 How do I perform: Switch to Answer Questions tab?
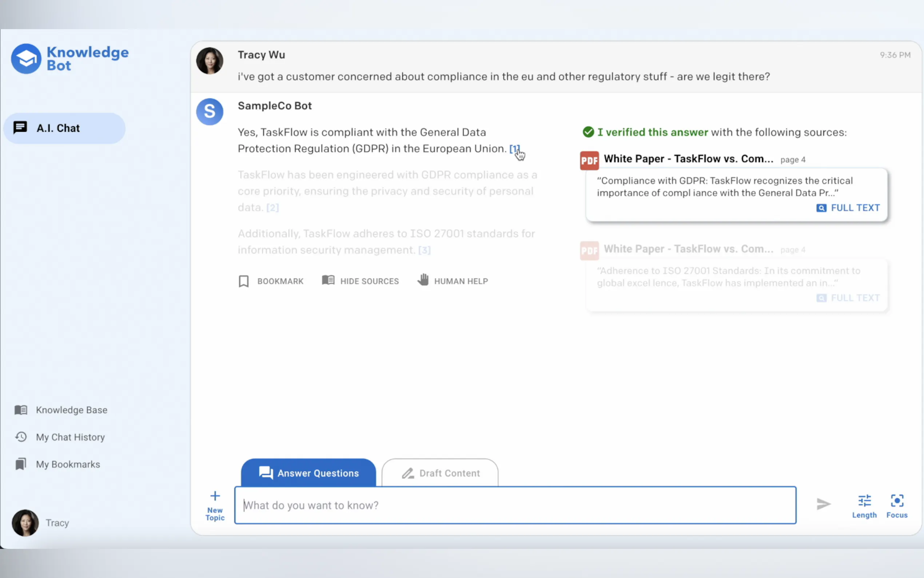[308, 472]
